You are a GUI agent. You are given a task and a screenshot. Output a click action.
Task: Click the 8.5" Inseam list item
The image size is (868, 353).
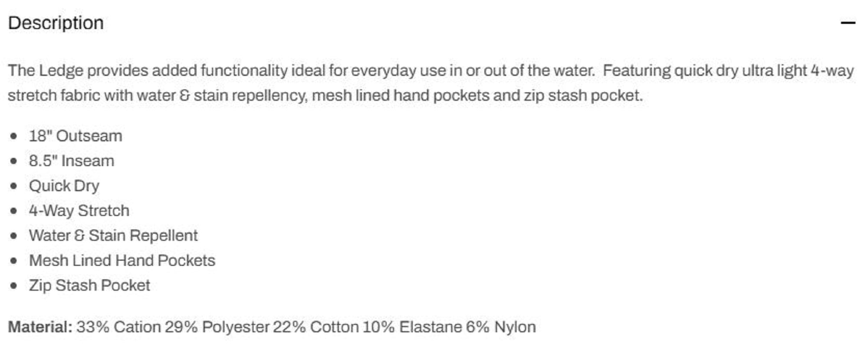pyautogui.click(x=72, y=161)
